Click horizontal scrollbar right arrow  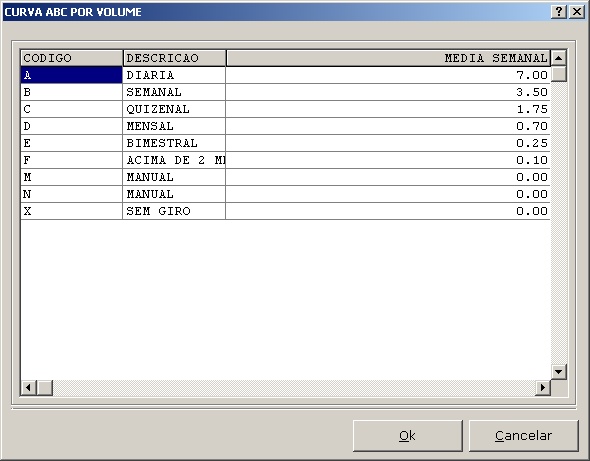[x=543, y=388]
